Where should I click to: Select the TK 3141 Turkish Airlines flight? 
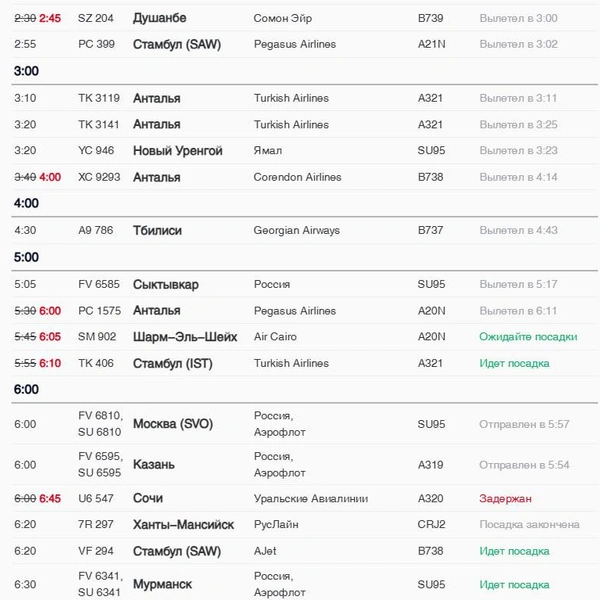coord(305,124)
